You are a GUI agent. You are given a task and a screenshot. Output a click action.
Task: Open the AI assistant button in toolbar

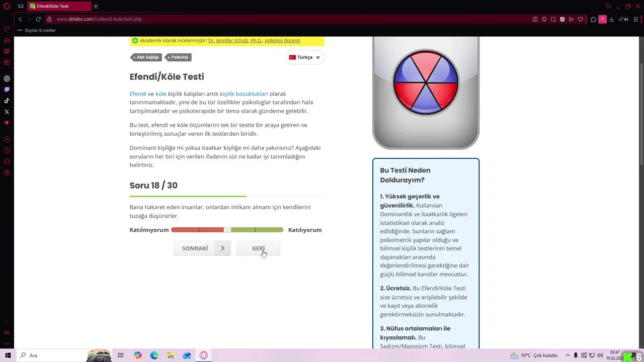[623, 19]
